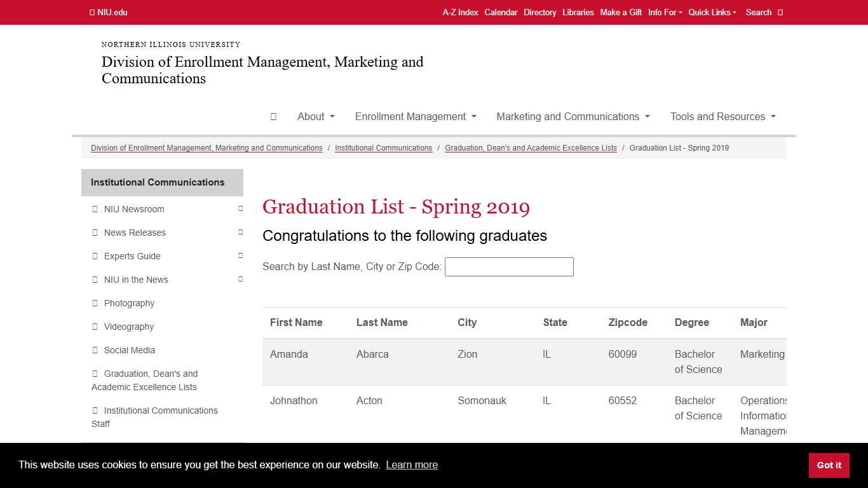Click the News Releases sidebar icon
This screenshot has height=488, width=868.
point(94,233)
